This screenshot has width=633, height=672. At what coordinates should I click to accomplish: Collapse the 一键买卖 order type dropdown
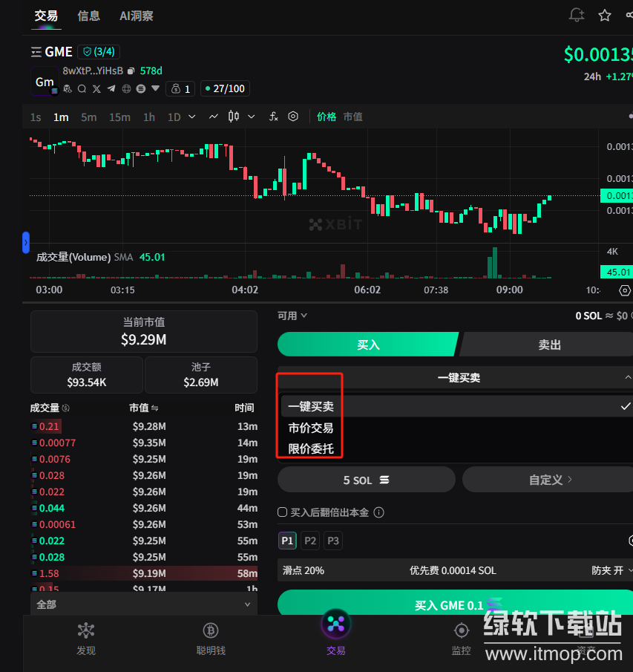click(x=628, y=377)
